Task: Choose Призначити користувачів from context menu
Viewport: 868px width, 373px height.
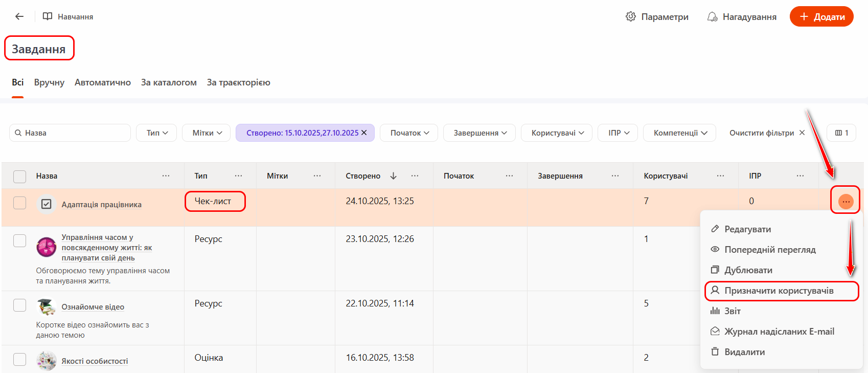Action: [x=779, y=291]
